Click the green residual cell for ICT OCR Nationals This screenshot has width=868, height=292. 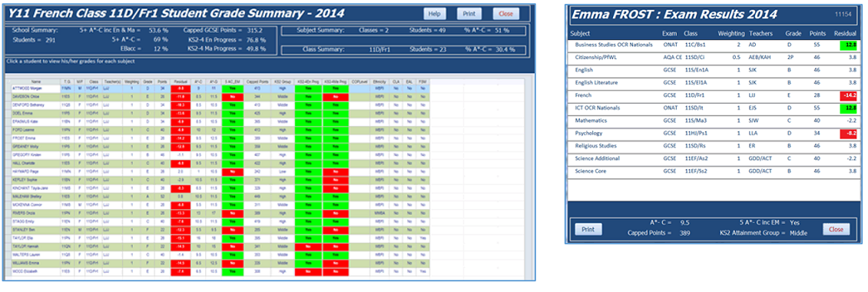(849, 108)
